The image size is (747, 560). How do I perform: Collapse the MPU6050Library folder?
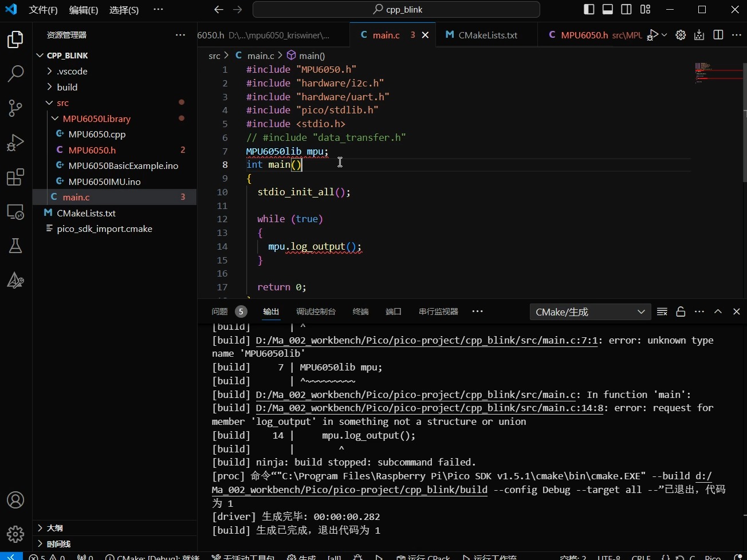(x=115, y=119)
